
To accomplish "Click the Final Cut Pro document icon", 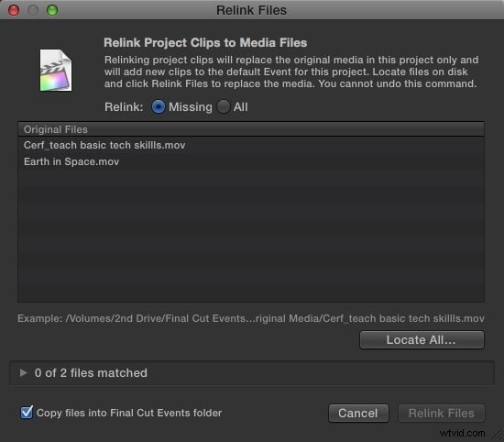I will [x=56, y=70].
